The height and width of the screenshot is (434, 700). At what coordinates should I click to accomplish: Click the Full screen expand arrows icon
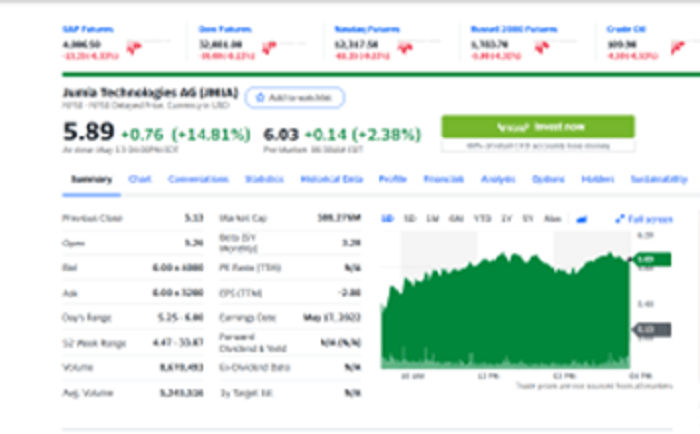(x=621, y=218)
